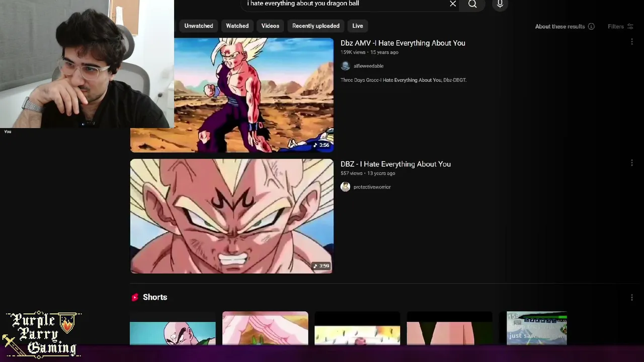Click the 159K views, 15 years ago line
The image size is (644, 362).
369,52
